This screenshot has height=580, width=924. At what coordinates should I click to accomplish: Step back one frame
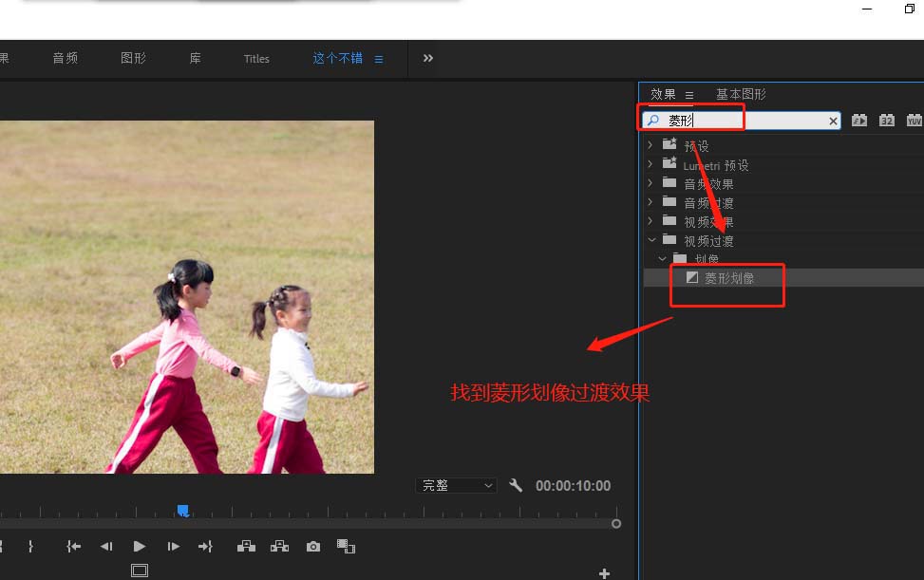106,547
